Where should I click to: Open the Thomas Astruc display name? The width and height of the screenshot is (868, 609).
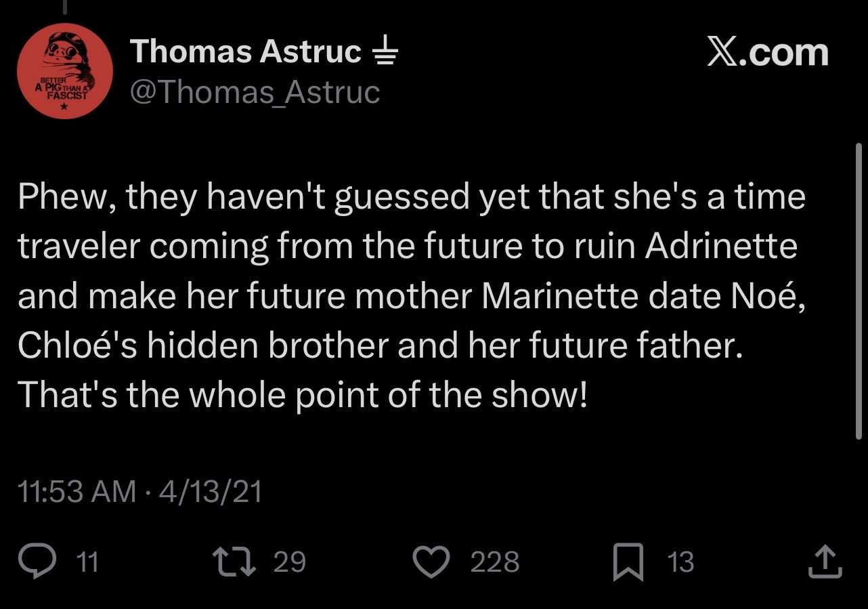coord(246,51)
